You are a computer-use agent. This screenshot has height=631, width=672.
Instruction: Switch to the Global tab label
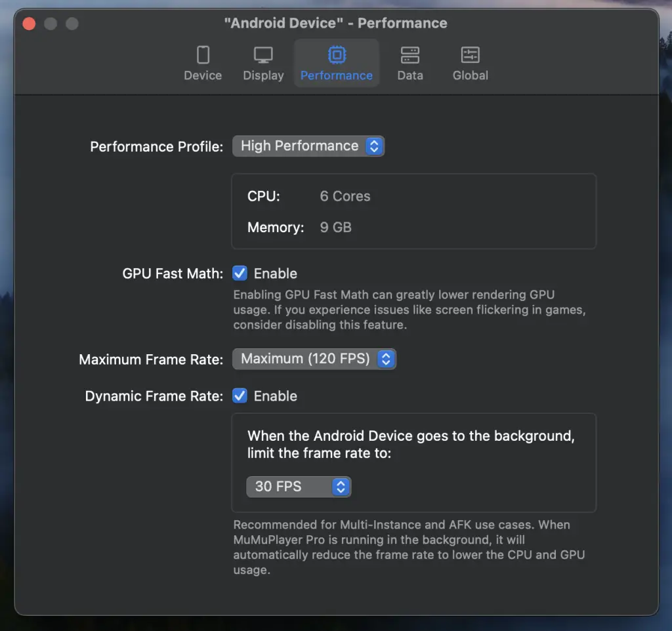click(x=470, y=75)
